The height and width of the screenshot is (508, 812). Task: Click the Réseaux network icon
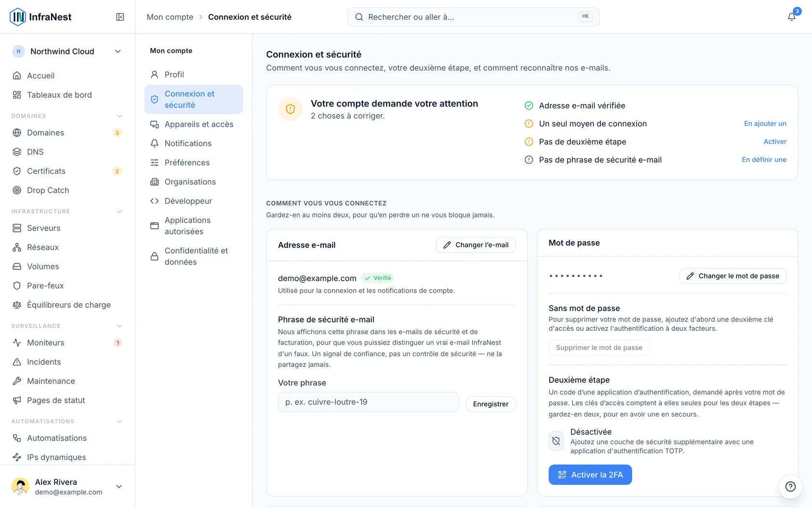17,247
